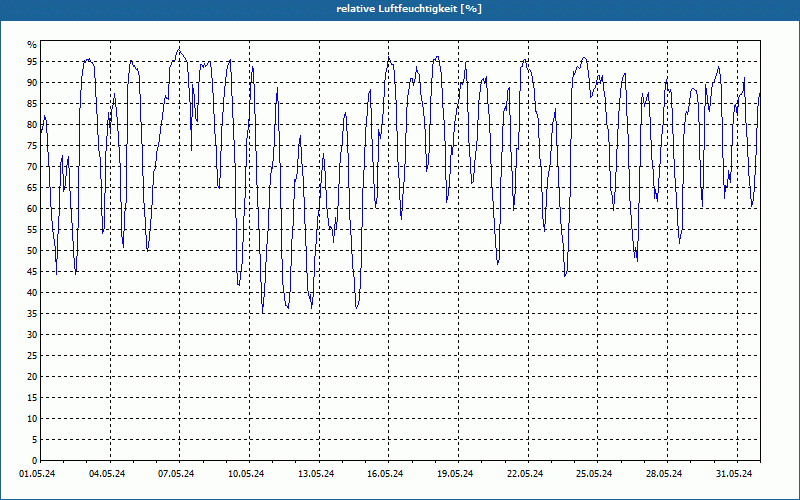
Task: Click the y-axis label '95'
Action: coord(32,62)
